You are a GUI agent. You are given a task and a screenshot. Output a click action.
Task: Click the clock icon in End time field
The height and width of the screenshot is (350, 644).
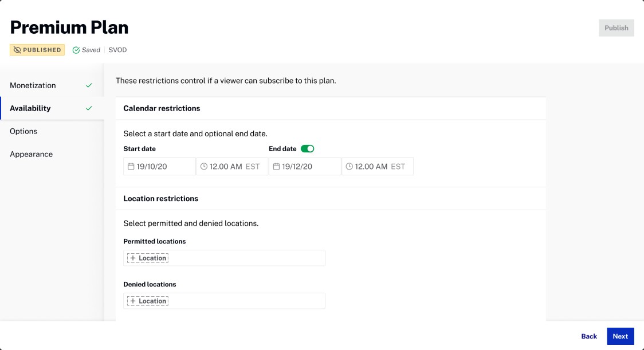pos(349,166)
